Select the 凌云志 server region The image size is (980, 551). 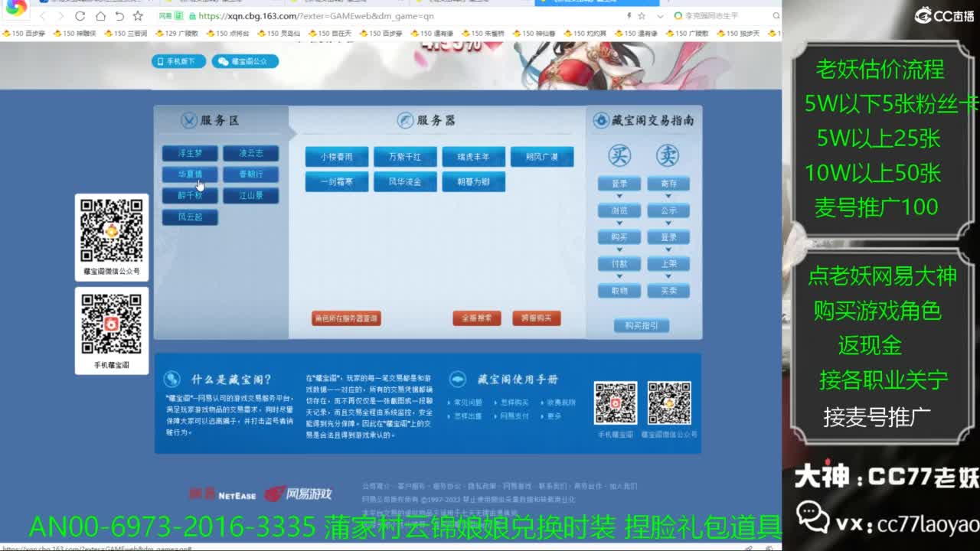250,154
